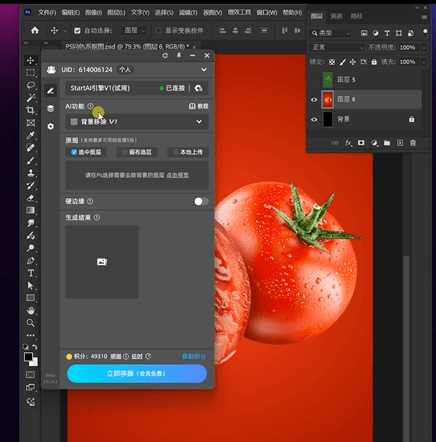Viewport: 436px width, 442px height.
Task: Enable the 显示变换控件 checkbox
Action: click(x=159, y=31)
